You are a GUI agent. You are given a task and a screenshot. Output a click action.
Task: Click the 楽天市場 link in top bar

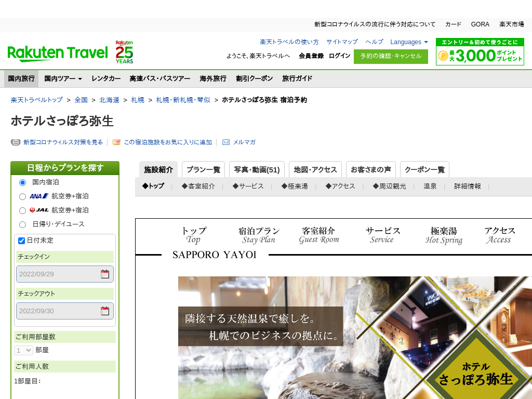pyautogui.click(x=512, y=24)
